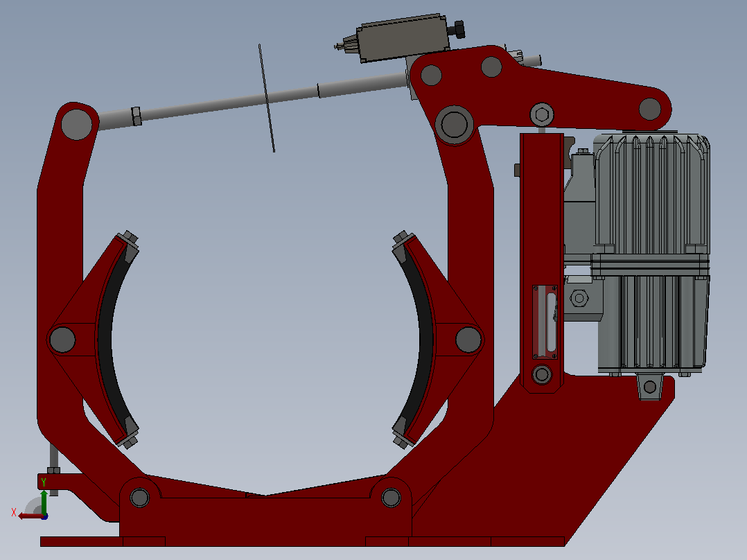This screenshot has width=747, height=560.
Task: Select the blue origin sphere of the triad
Action: (44, 516)
